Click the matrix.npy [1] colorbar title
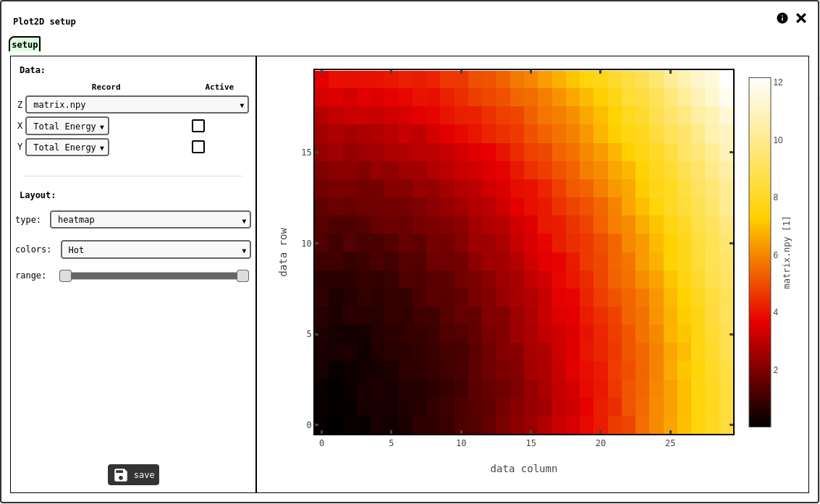Viewport: 820px width, 504px height. pos(787,252)
